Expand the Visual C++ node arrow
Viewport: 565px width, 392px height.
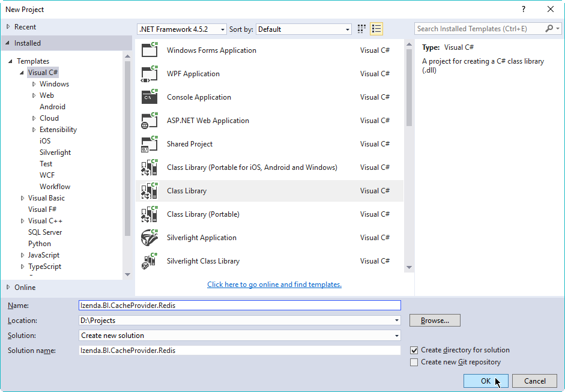pos(22,221)
